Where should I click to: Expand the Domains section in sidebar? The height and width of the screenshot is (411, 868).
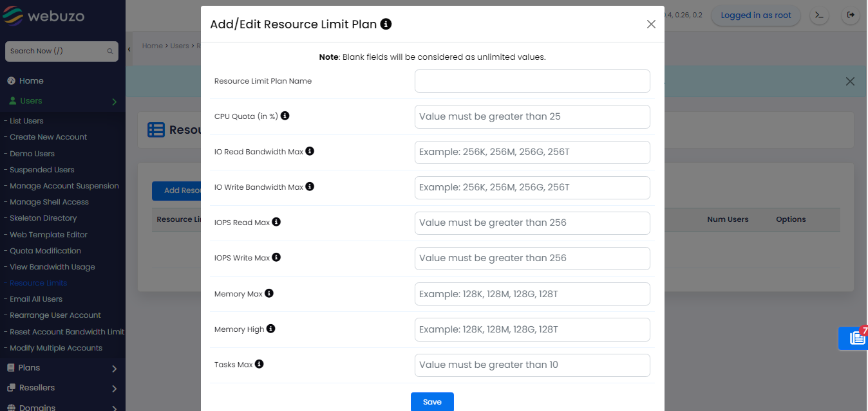point(61,406)
